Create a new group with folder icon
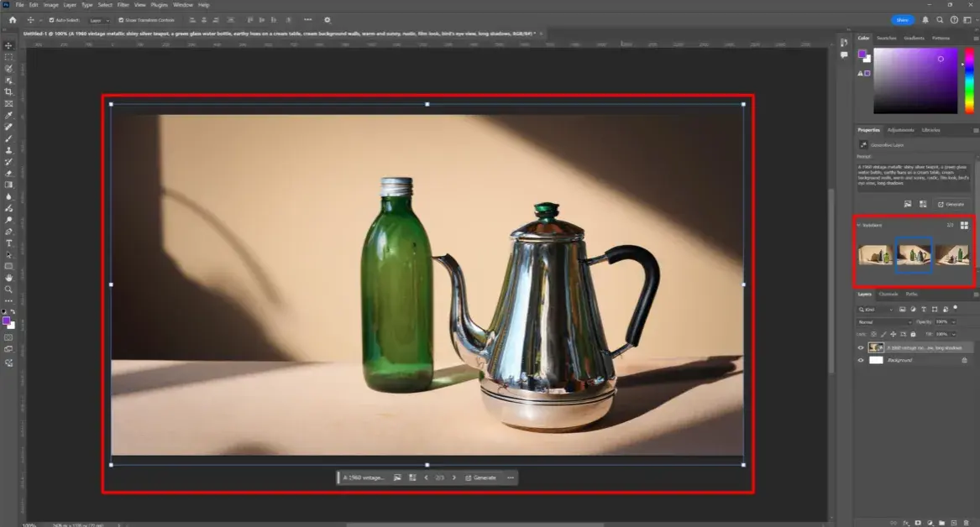The height and width of the screenshot is (527, 980). [942, 523]
